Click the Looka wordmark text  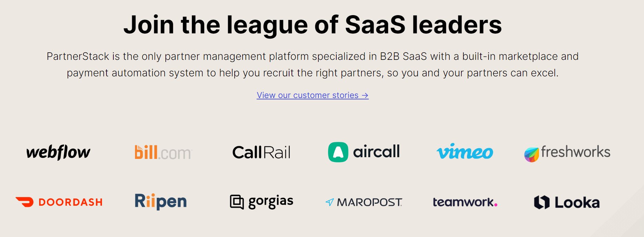(x=577, y=203)
